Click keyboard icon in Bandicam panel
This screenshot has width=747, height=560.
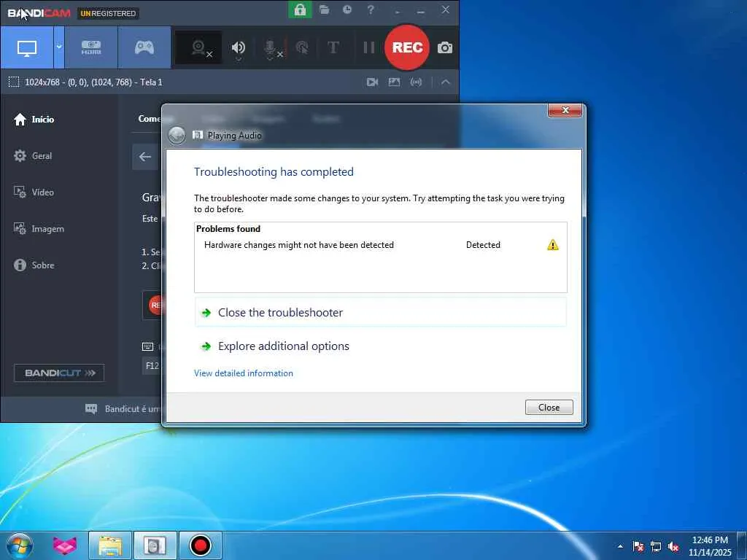coord(147,346)
